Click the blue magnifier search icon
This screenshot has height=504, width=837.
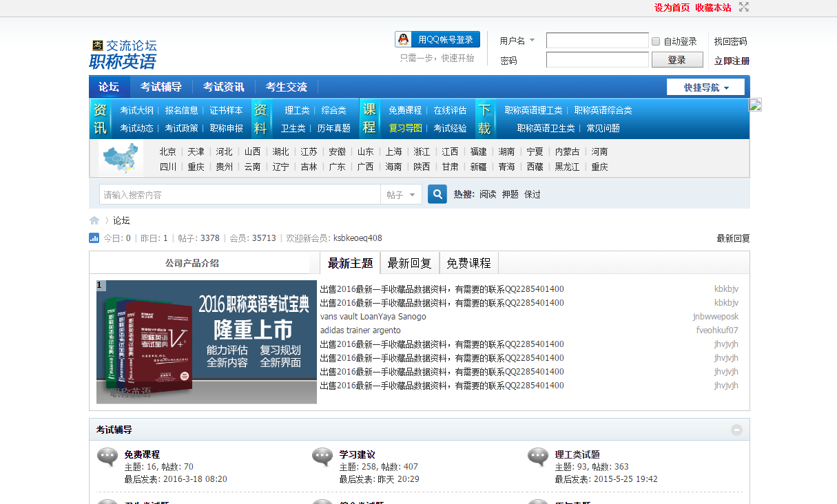pos(437,194)
